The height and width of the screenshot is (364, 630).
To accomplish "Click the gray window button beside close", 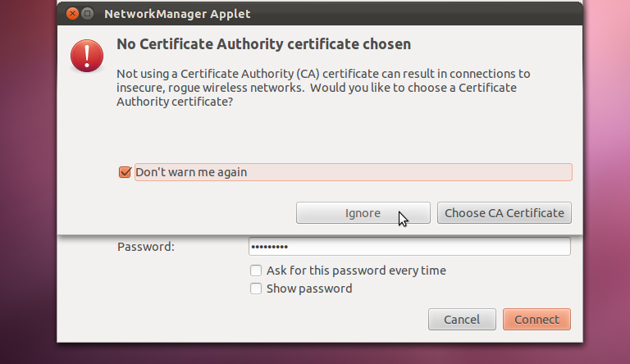I will point(87,14).
